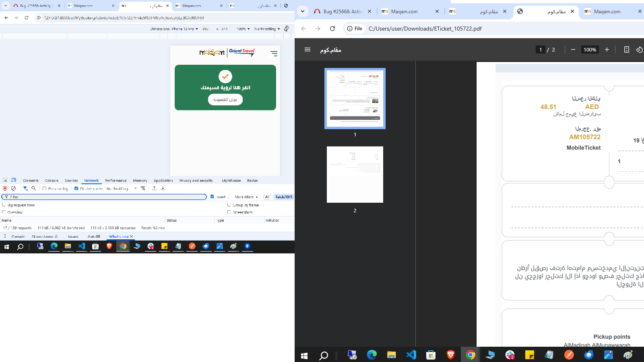The image size is (644, 362).
Task: Open the No throttling dropdown in Network panel
Action: tap(122, 188)
